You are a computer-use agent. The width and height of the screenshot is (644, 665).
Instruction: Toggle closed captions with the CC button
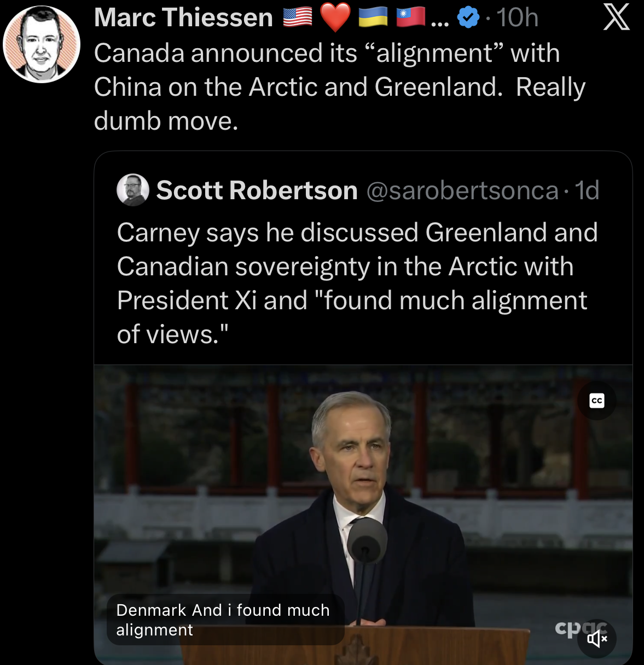click(x=597, y=401)
